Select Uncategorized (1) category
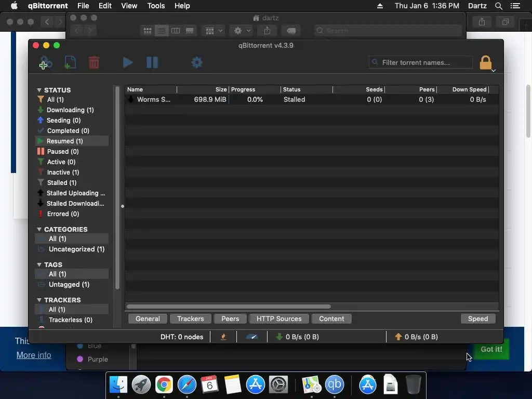Screen dimensions: 532x399 pos(72,249)
